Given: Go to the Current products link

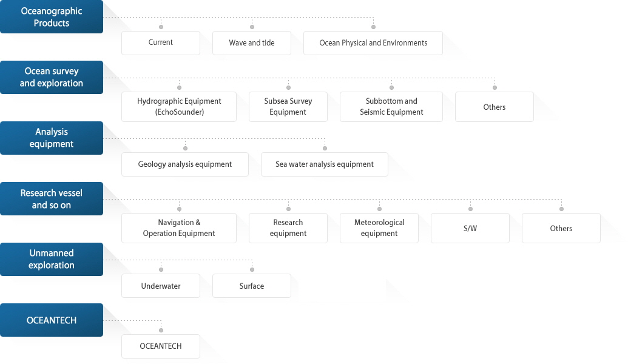Looking at the screenshot, I should [161, 43].
